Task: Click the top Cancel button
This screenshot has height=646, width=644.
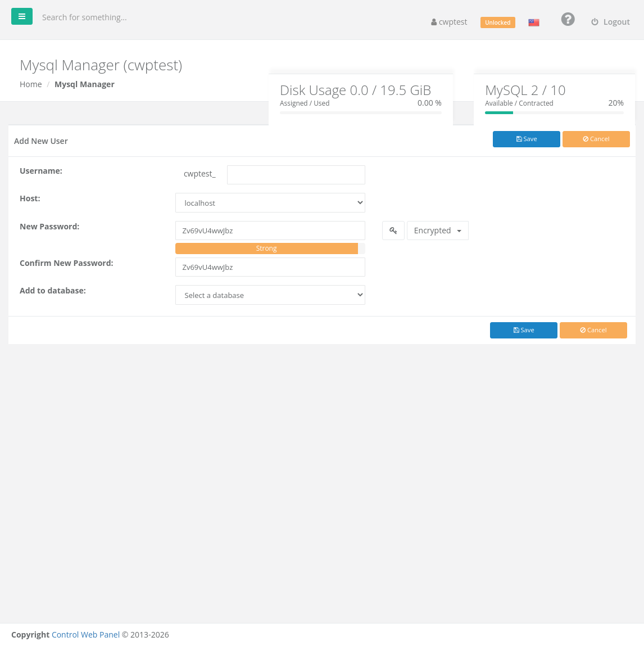Action: click(596, 139)
